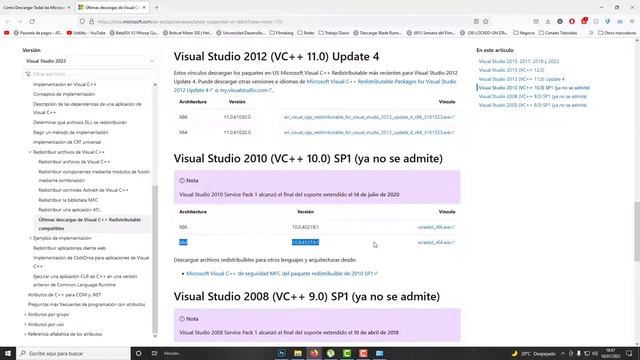The width and height of the screenshot is (640, 360).
Task: Open the Firefox hamburger menu
Action: point(632,21)
